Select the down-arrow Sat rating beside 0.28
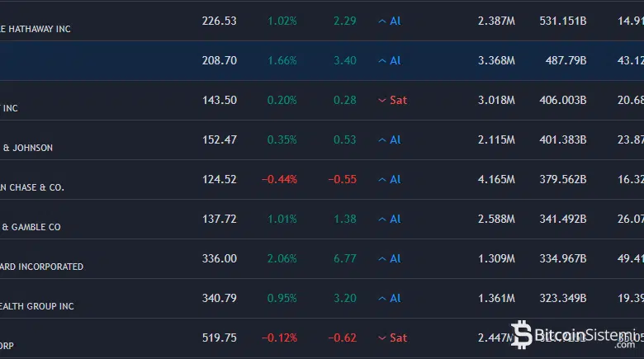644x359 pixels. click(x=392, y=100)
